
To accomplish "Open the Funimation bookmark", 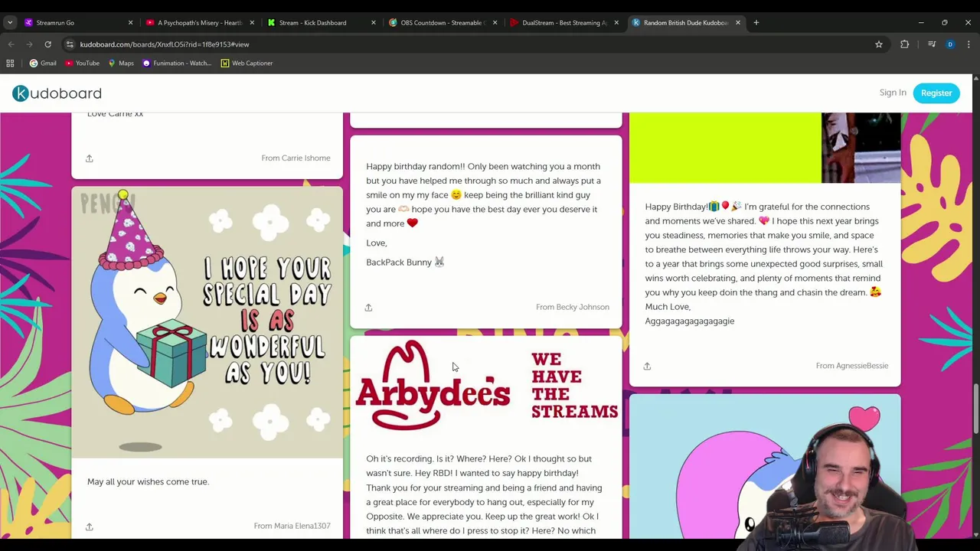I will point(177,63).
